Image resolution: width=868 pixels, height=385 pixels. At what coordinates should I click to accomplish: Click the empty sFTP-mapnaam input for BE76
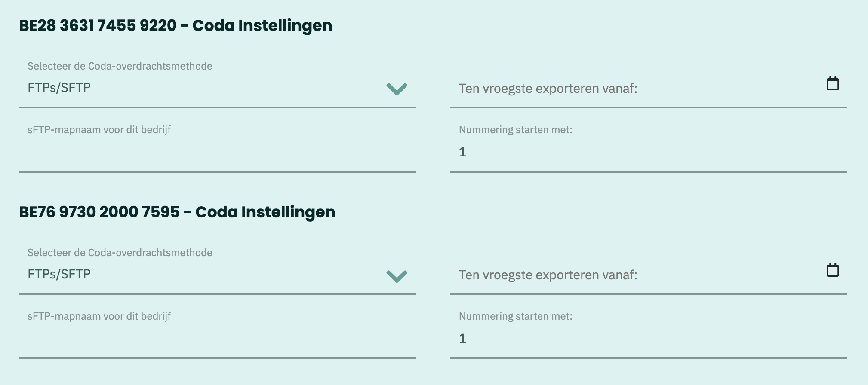217,339
